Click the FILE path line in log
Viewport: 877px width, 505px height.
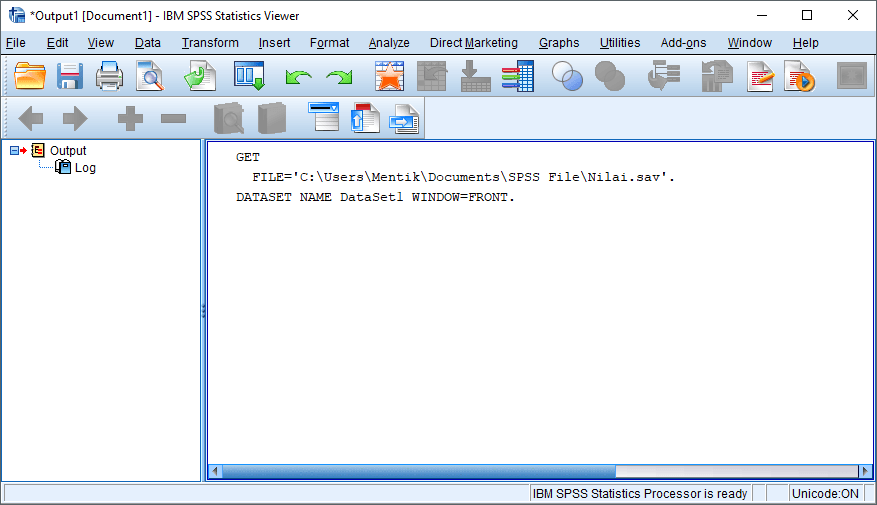pos(463,177)
